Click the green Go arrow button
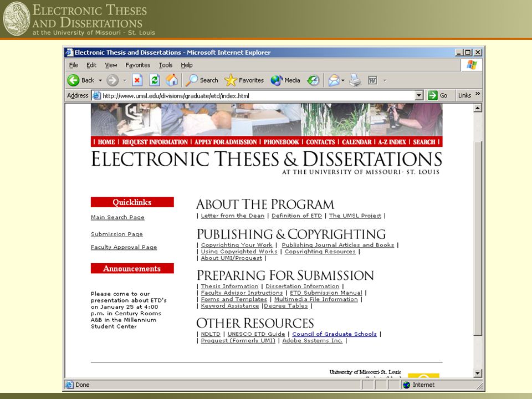This screenshot has width=532, height=399. [433, 95]
